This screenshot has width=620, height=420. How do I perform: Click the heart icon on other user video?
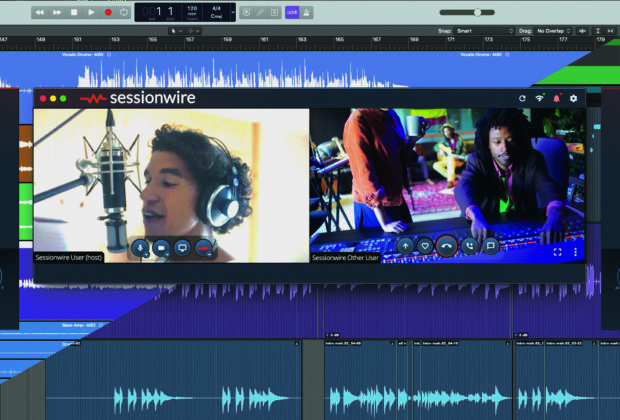pos(425,246)
